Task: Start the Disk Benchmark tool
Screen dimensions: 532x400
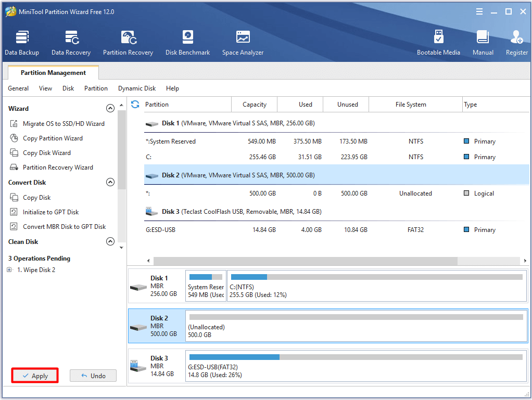Action: coord(187,43)
